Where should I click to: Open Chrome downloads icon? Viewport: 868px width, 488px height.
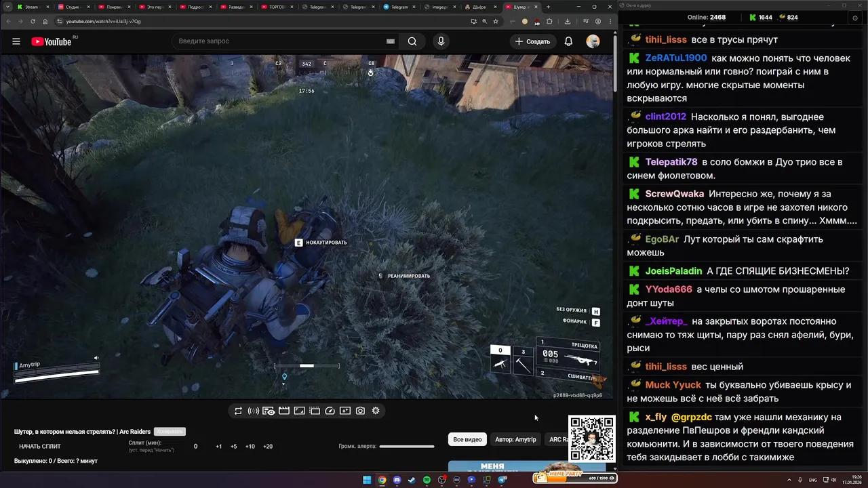click(x=567, y=21)
